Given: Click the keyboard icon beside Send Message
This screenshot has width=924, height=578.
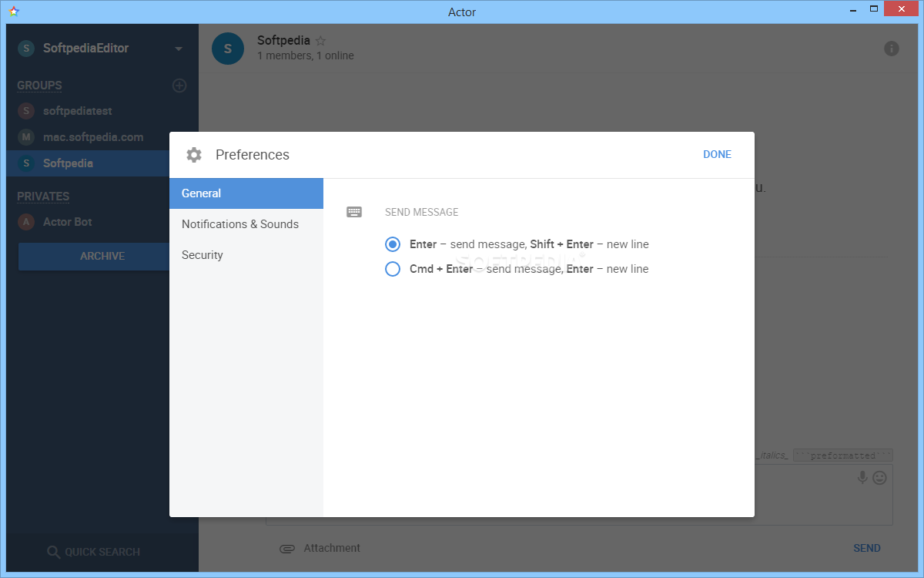Looking at the screenshot, I should pos(354,212).
